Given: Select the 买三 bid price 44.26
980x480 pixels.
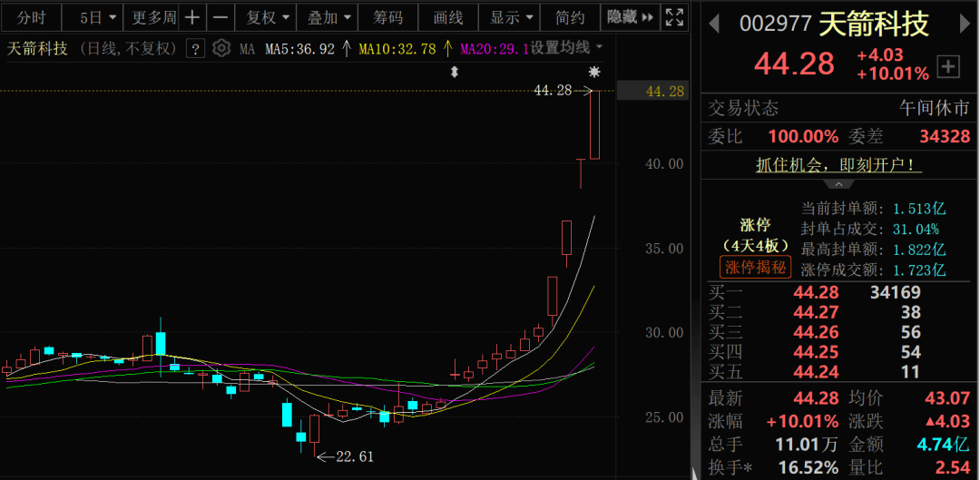Looking at the screenshot, I should pyautogui.click(x=816, y=332).
